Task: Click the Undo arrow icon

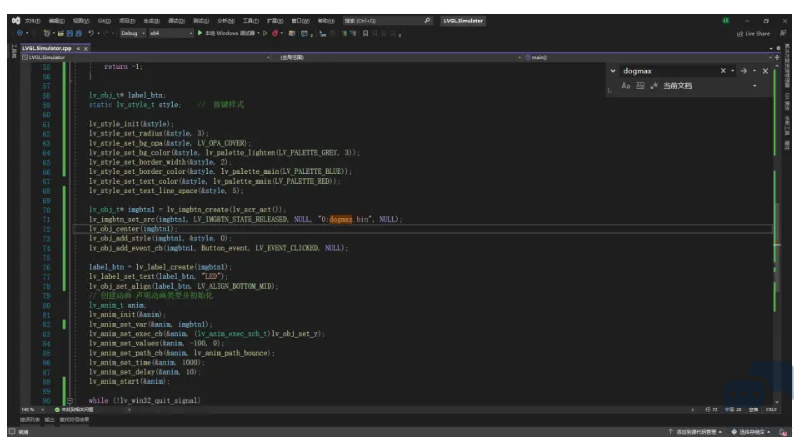Action: (x=91, y=33)
